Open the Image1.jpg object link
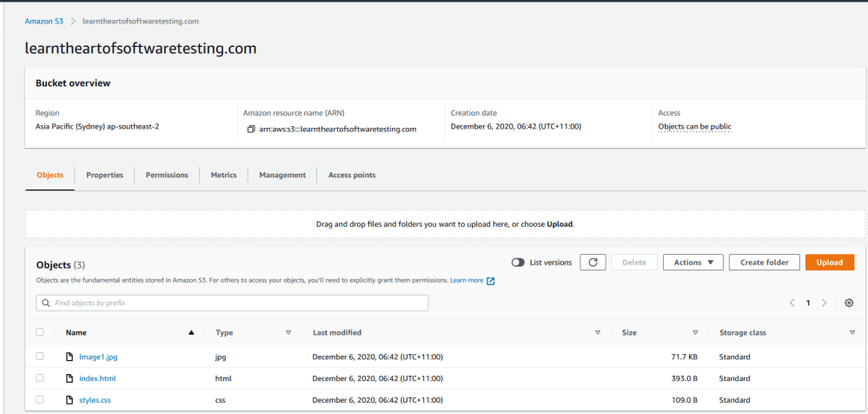 coord(98,357)
